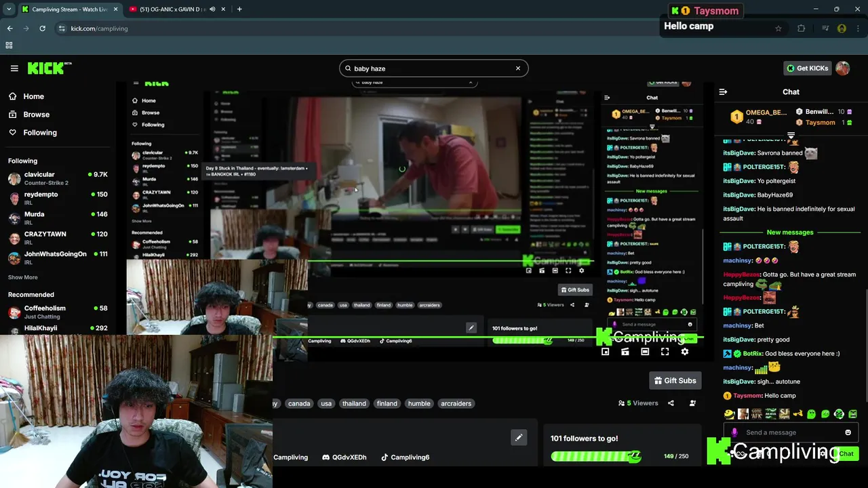Focus the 'baby haze' search field
The image size is (868, 488).
click(434, 68)
